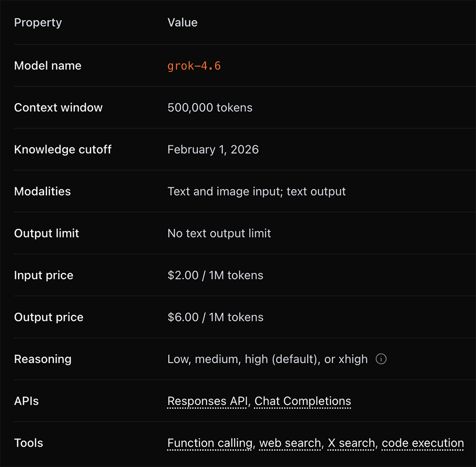Click the Model name row label
This screenshot has height=467, width=476.
coord(48,66)
